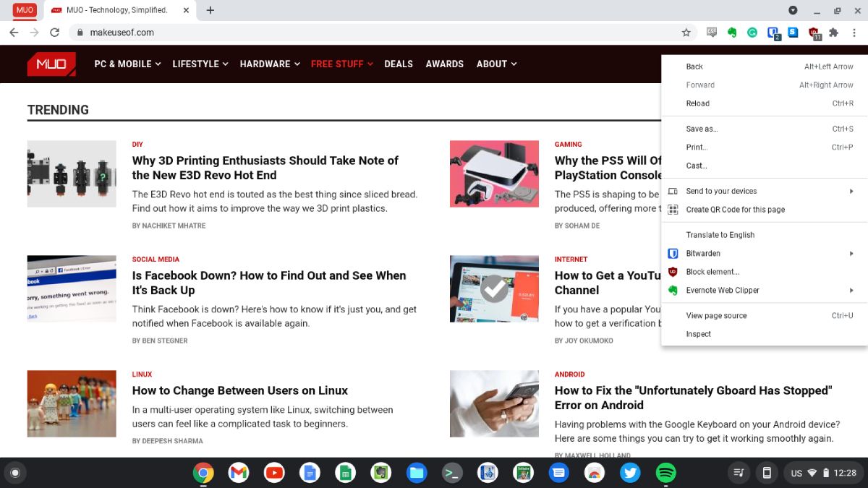This screenshot has height=488, width=868.
Task: Click the browser reload button
Action: [x=54, y=33]
